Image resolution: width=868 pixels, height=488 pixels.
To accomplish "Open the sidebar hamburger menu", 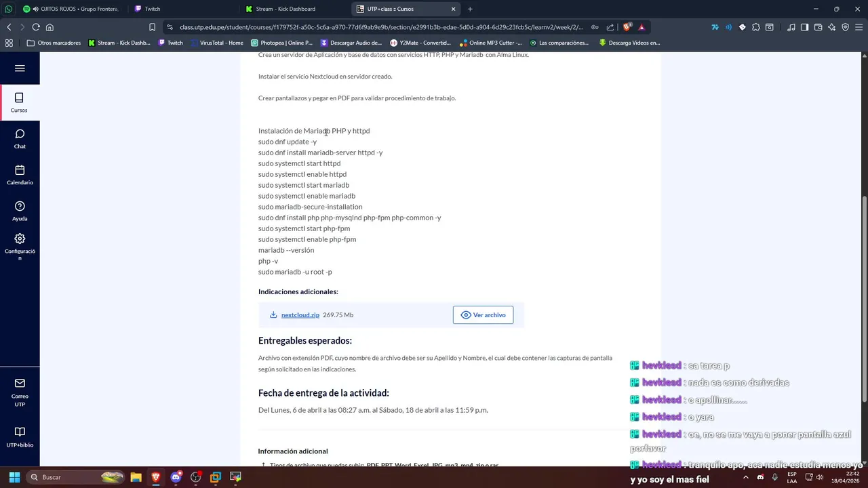I will [20, 68].
